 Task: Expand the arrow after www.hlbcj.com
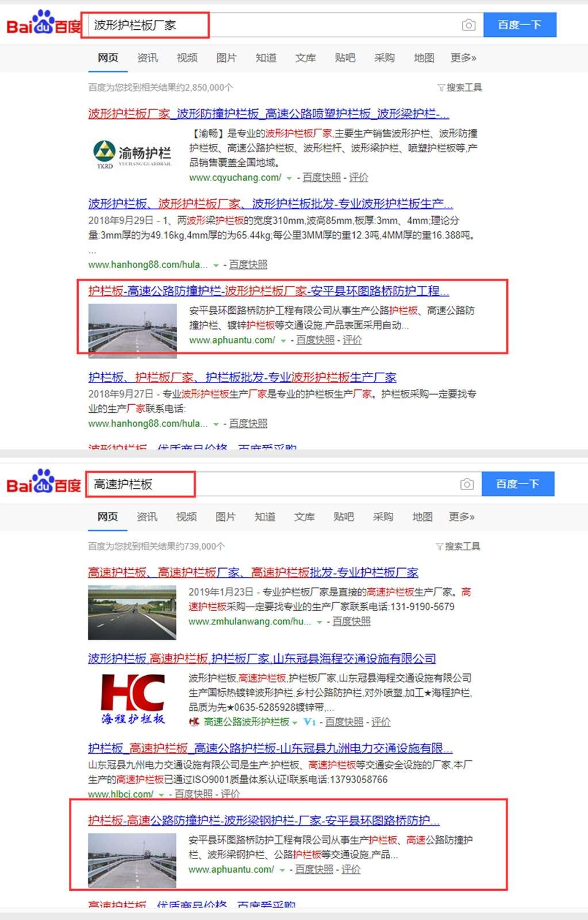(x=162, y=795)
